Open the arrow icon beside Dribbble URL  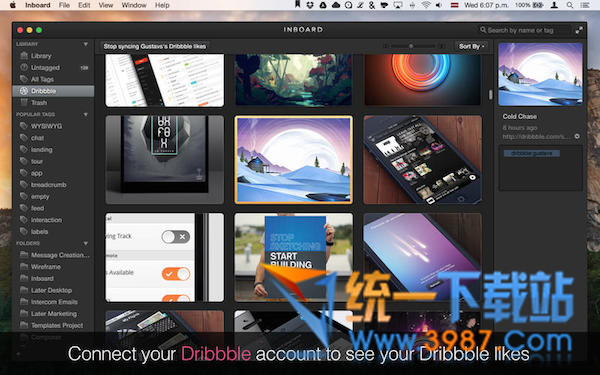(577, 136)
